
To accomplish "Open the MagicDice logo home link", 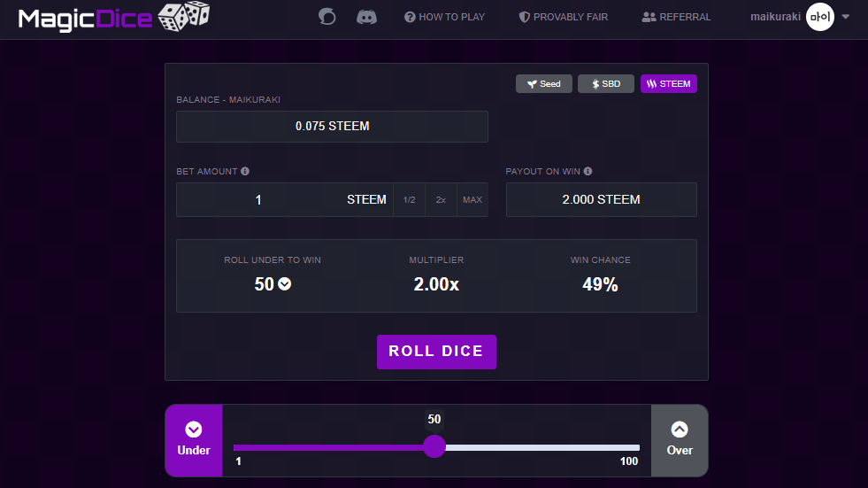I will coord(114,17).
